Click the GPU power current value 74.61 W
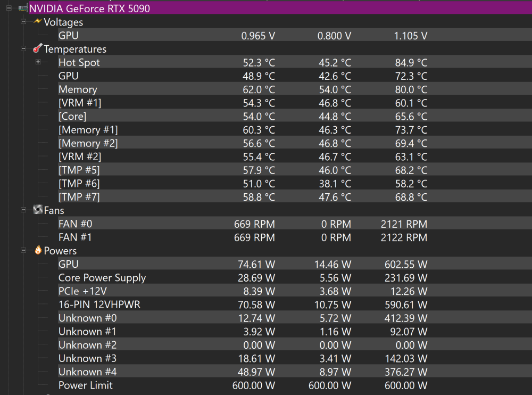 point(256,264)
